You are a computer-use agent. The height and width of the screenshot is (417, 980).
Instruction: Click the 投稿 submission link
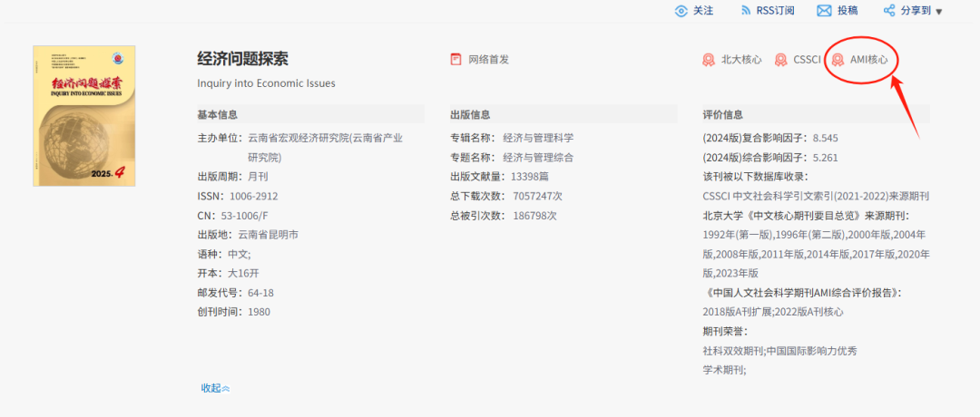[848, 11]
